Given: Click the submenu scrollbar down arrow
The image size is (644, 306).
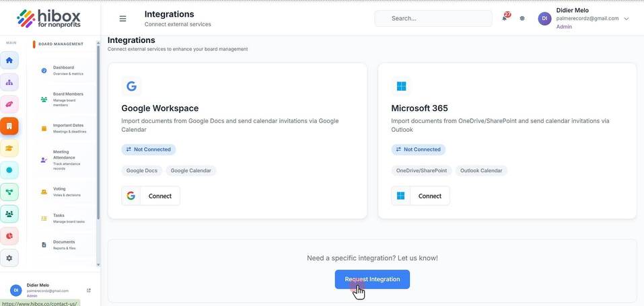Looking at the screenshot, I should pos(98,265).
